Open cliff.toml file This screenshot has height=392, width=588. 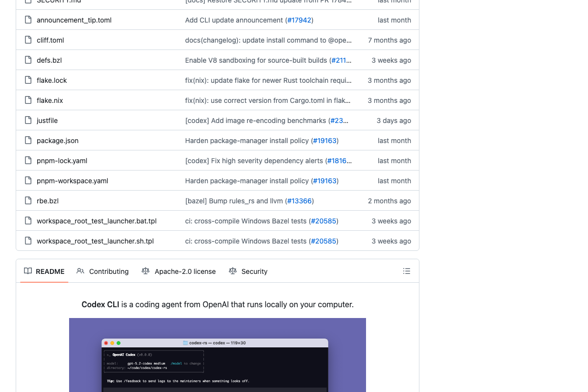tap(50, 40)
